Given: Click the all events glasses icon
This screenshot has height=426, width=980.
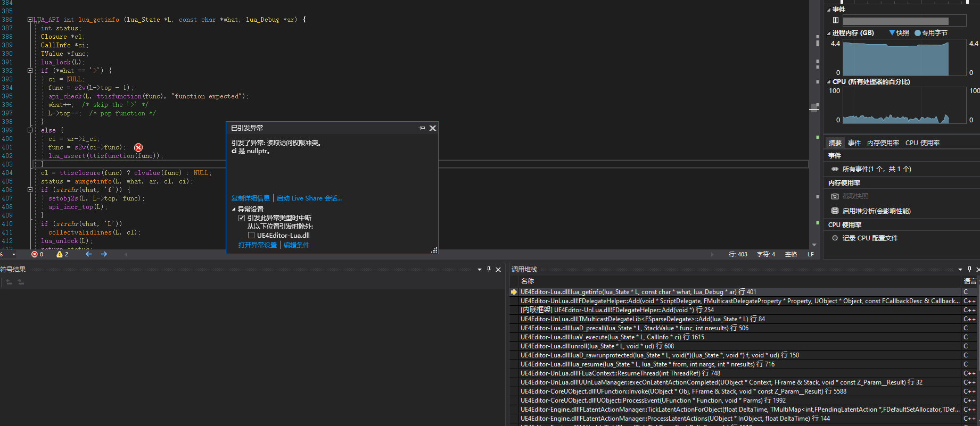Looking at the screenshot, I should pos(835,169).
